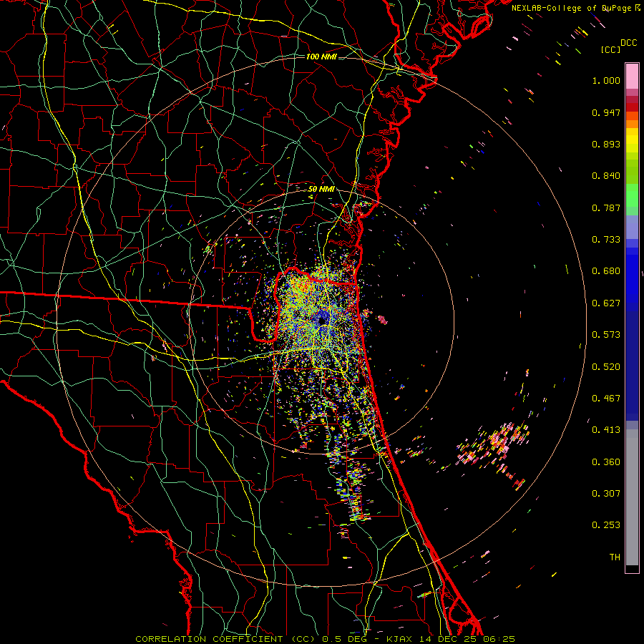
Task: Click the 0.253 legend value
Action: [606, 525]
